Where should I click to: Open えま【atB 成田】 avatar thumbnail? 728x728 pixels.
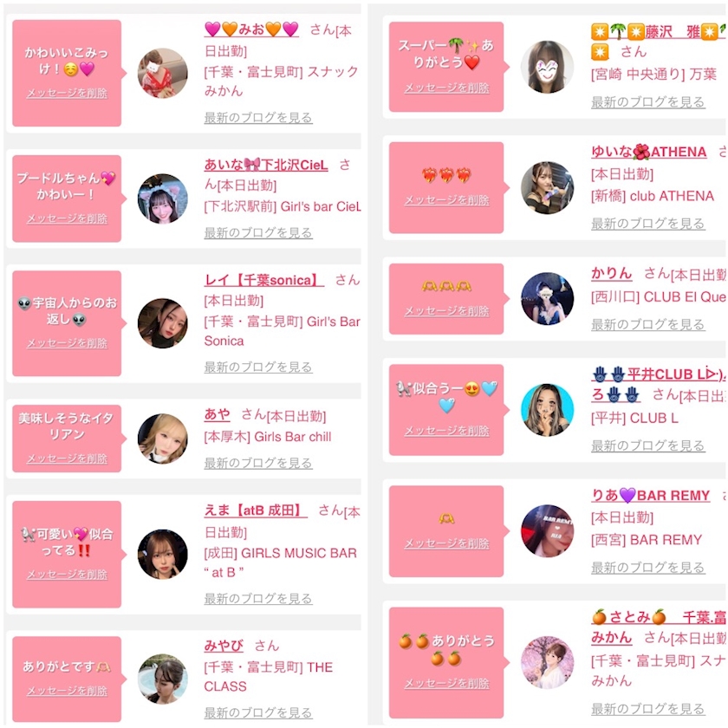(x=163, y=554)
